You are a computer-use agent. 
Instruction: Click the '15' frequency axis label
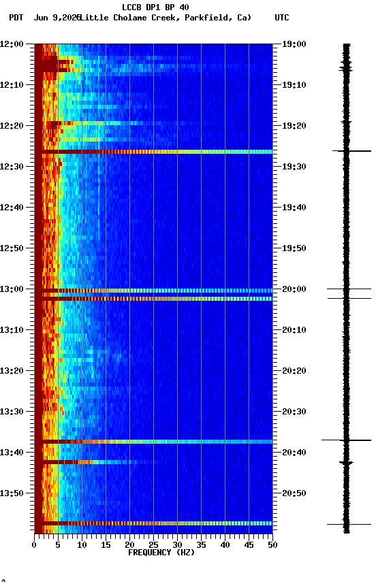106,545
